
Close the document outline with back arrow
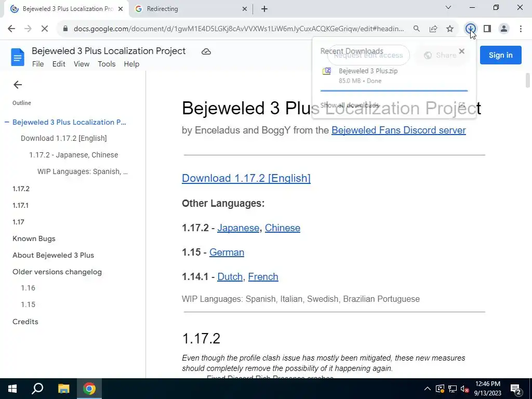pyautogui.click(x=18, y=85)
